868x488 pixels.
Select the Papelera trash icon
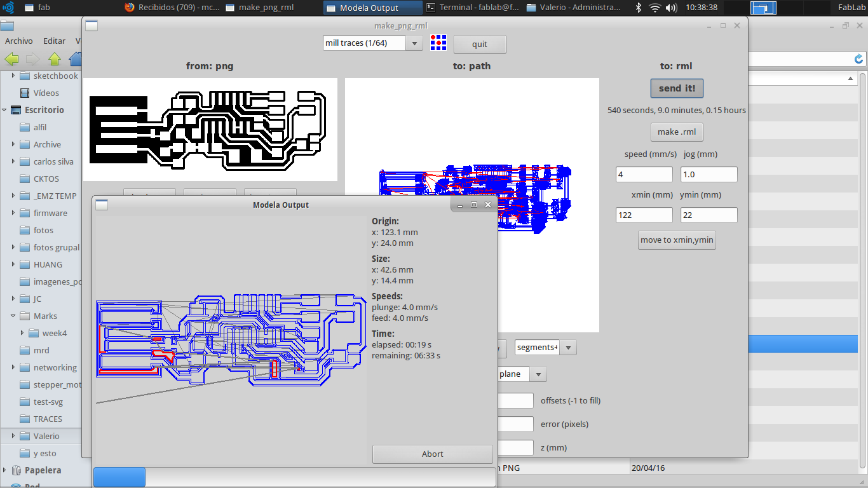click(16, 470)
